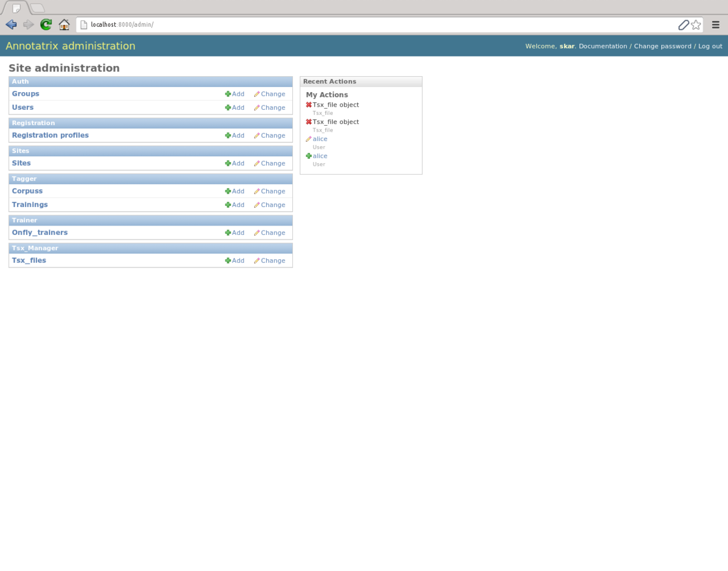Viewport: 728px width, 571px height.
Task: Open the Corpuss list
Action: click(27, 191)
